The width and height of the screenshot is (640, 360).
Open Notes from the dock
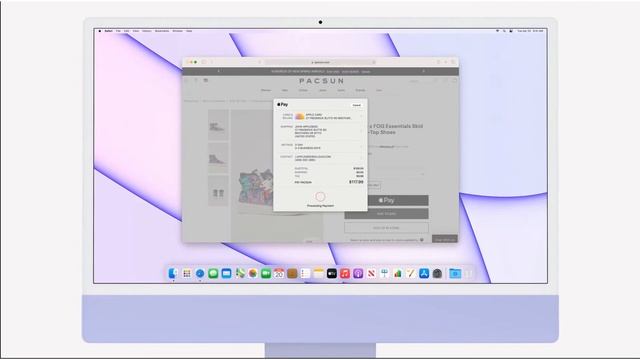318,273
